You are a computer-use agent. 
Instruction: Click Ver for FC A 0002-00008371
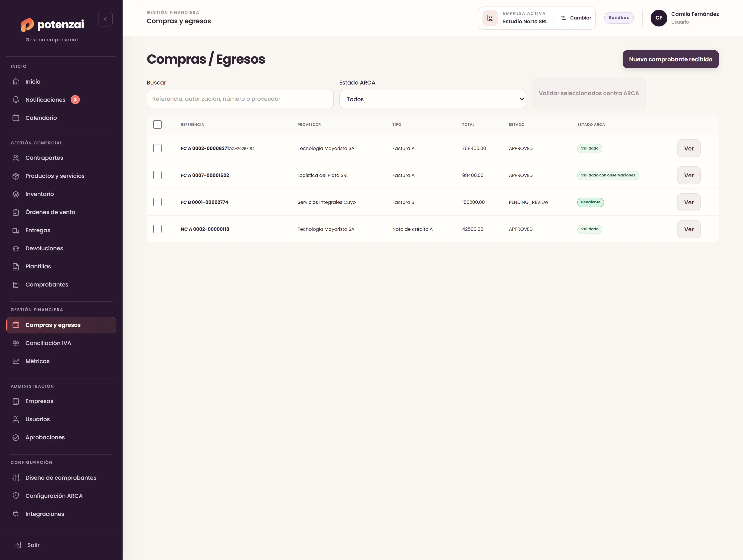click(689, 149)
